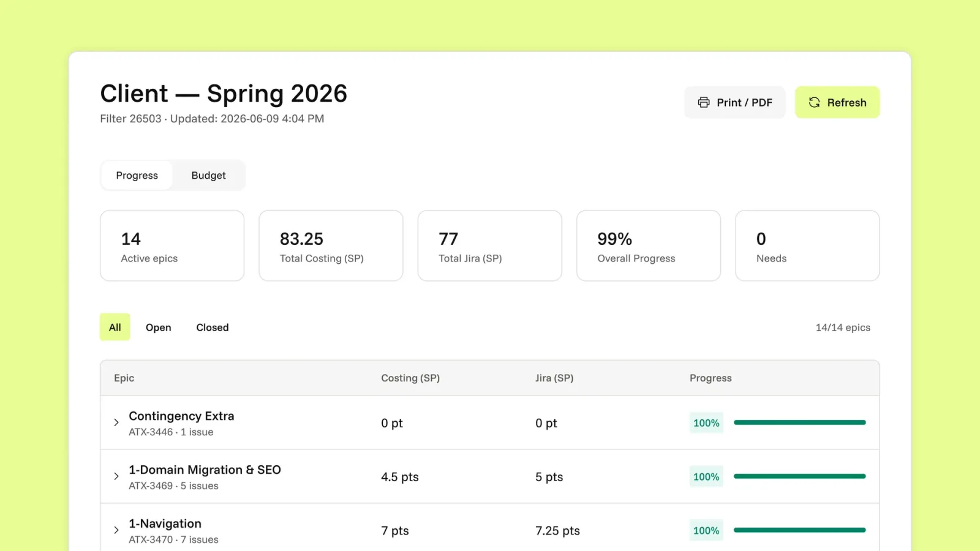
Task: Click ATX-3470 · 7 issues text
Action: (173, 540)
